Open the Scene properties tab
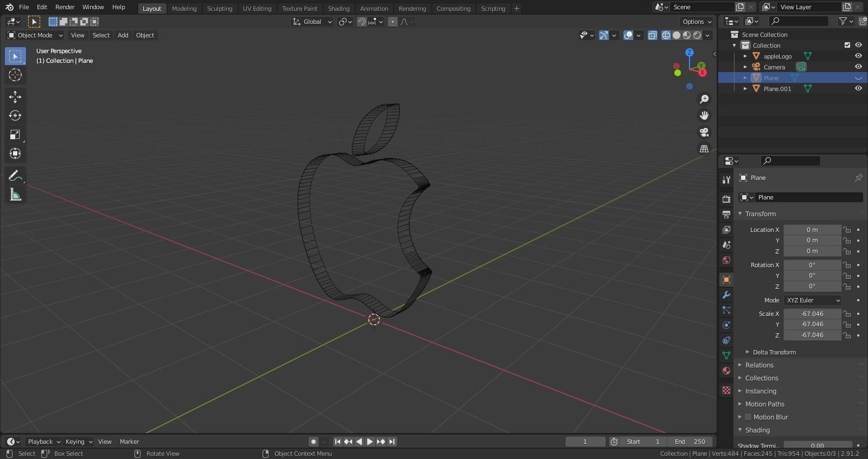 click(726, 245)
